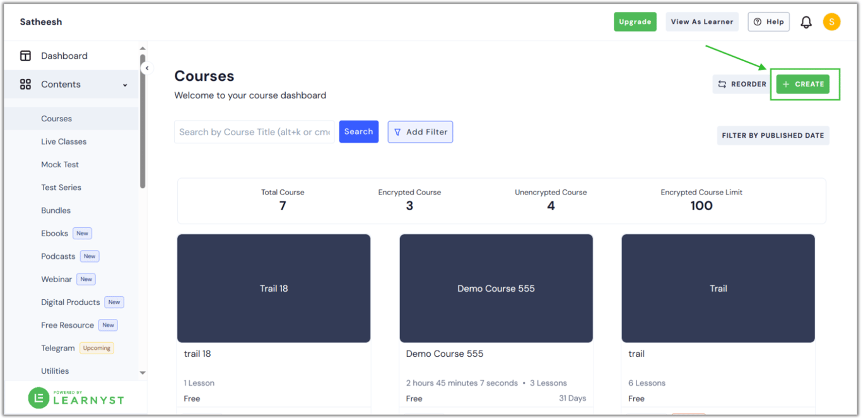868x418 pixels.
Task: Click the notification bell icon
Action: pyautogui.click(x=806, y=21)
